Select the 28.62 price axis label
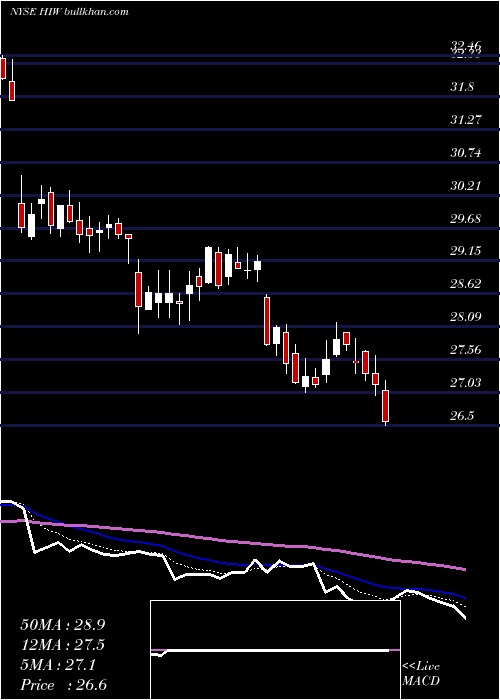The height and width of the screenshot is (700, 500). pos(466,284)
